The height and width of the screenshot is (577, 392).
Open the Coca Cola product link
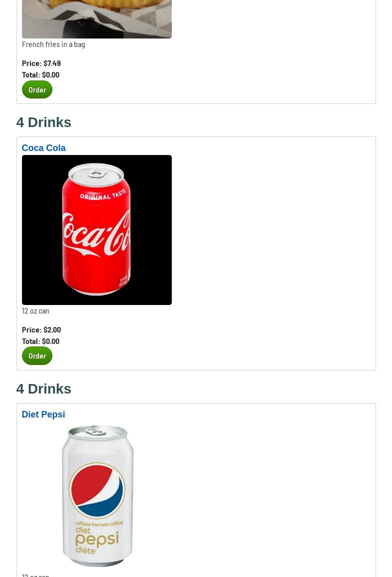coord(43,148)
